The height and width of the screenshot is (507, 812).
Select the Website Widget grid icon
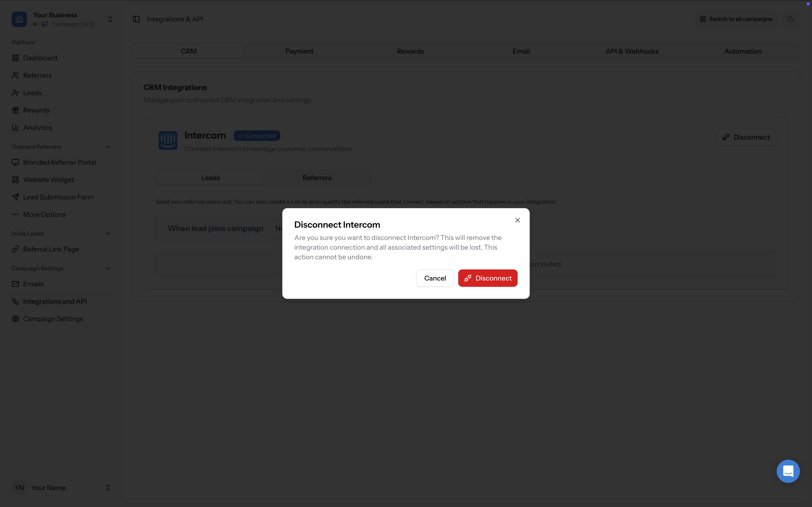tap(15, 179)
